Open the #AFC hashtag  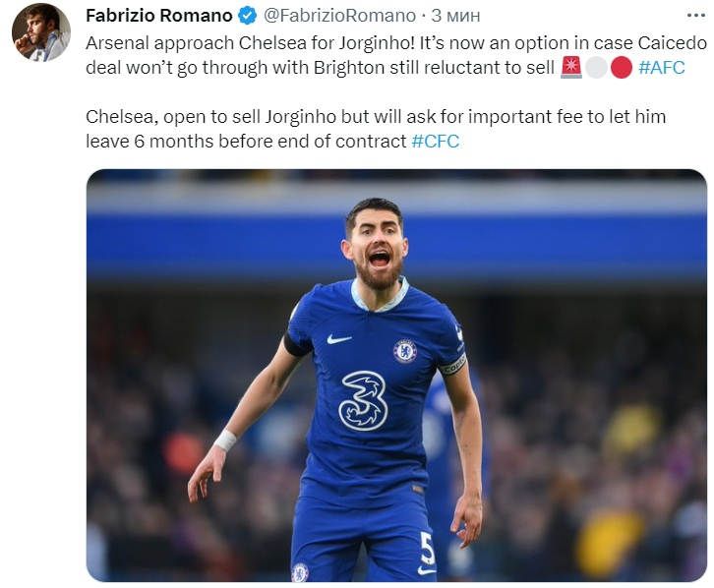click(662, 67)
